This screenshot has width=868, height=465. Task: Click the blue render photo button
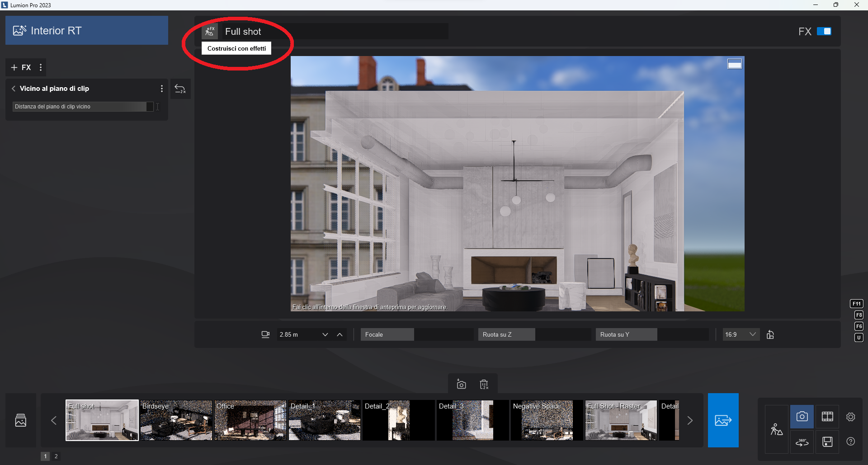(723, 420)
